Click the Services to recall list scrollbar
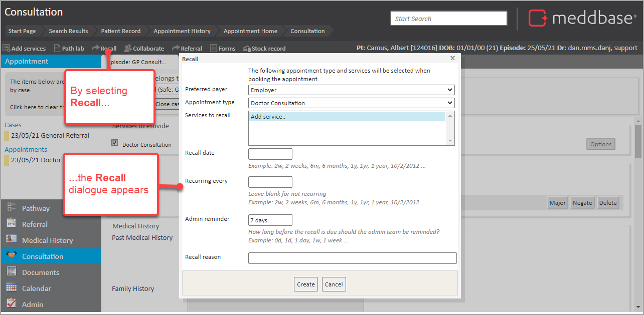The width and height of the screenshot is (644, 315). pyautogui.click(x=450, y=128)
